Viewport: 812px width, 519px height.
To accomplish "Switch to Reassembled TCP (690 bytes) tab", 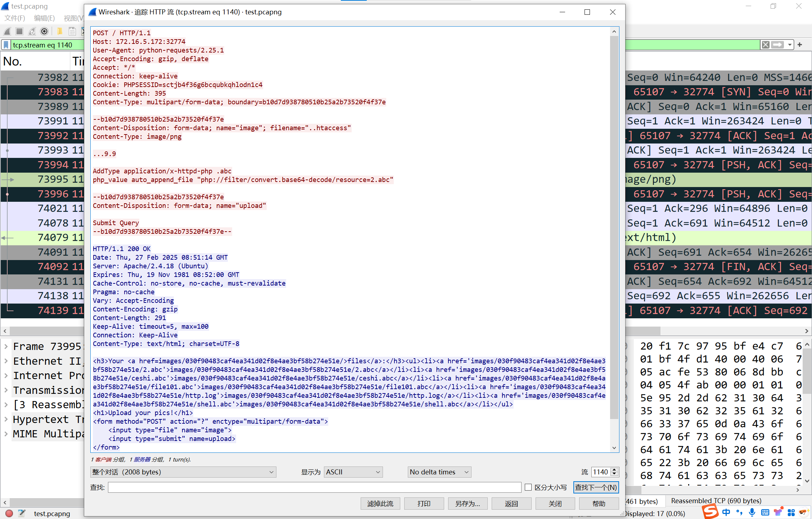I will (x=716, y=501).
